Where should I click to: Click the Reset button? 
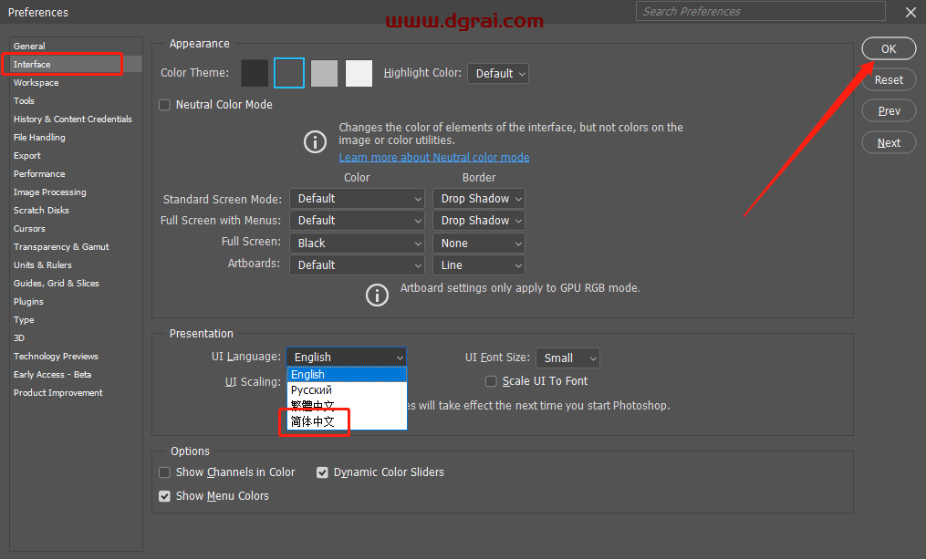(889, 79)
